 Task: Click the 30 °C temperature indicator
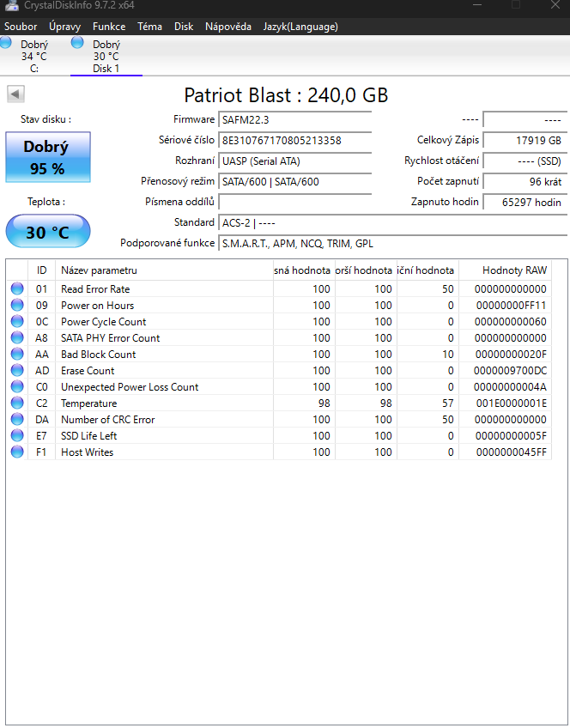(x=47, y=231)
